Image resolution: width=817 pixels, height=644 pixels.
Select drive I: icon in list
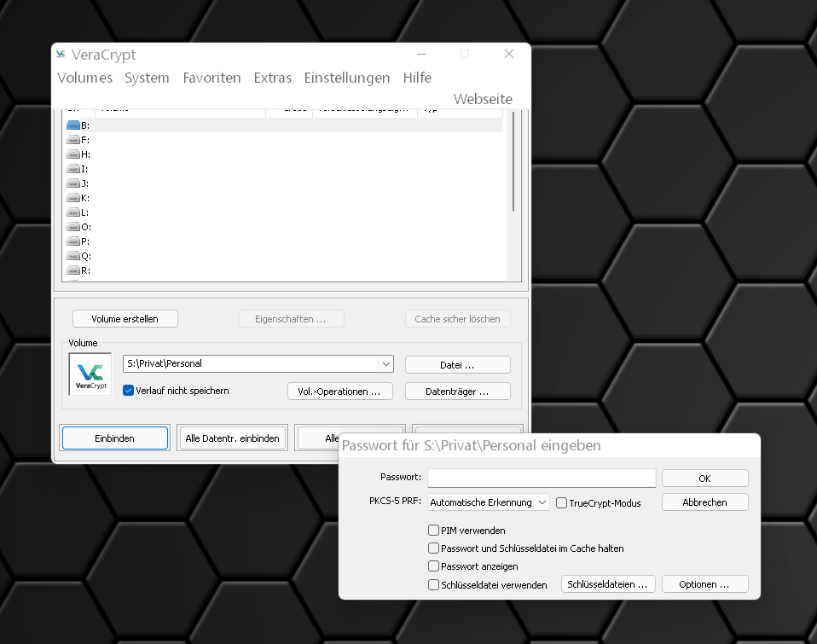[73, 169]
